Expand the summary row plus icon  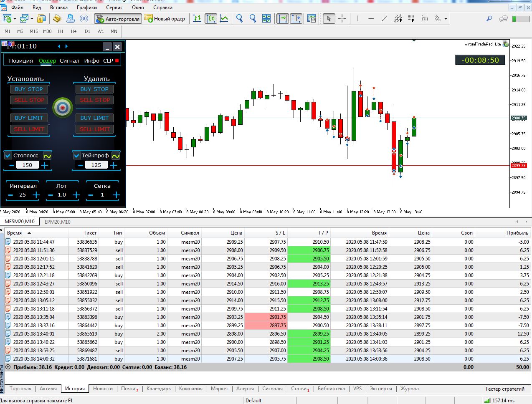pyautogui.click(x=8, y=367)
